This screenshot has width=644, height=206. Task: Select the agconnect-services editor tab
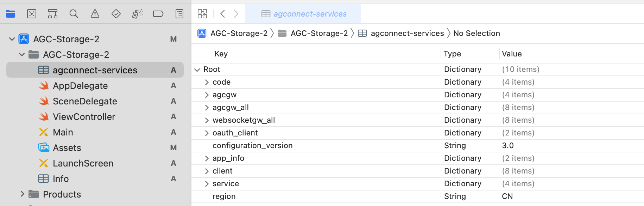tap(304, 14)
